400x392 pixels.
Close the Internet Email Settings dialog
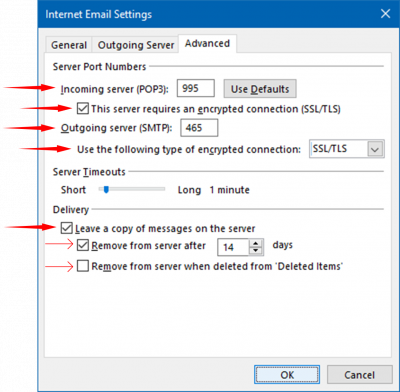(385, 14)
